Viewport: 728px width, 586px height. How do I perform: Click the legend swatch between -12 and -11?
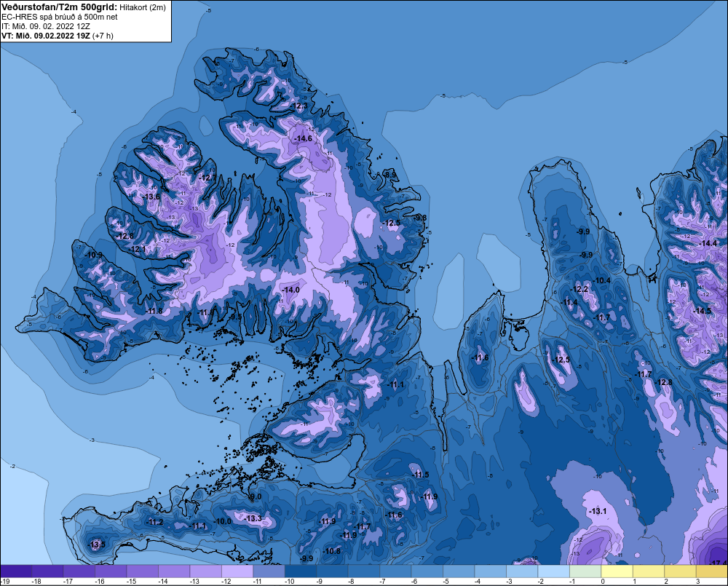click(237, 571)
